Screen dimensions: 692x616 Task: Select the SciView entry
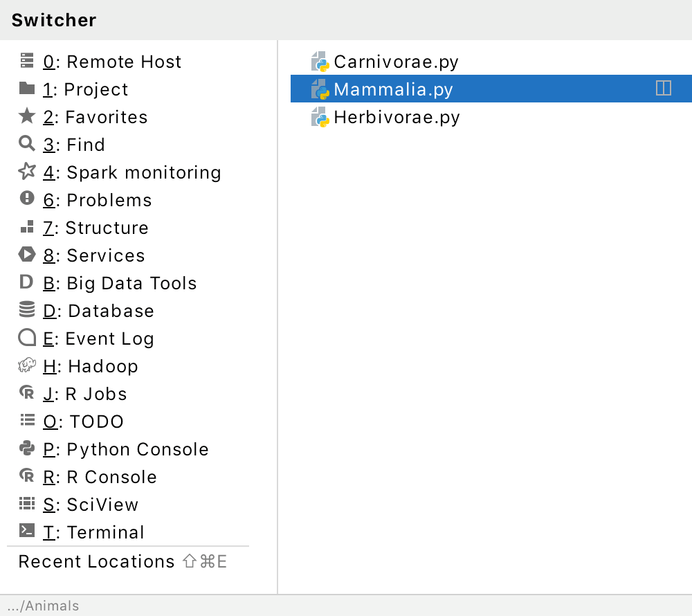(x=91, y=505)
